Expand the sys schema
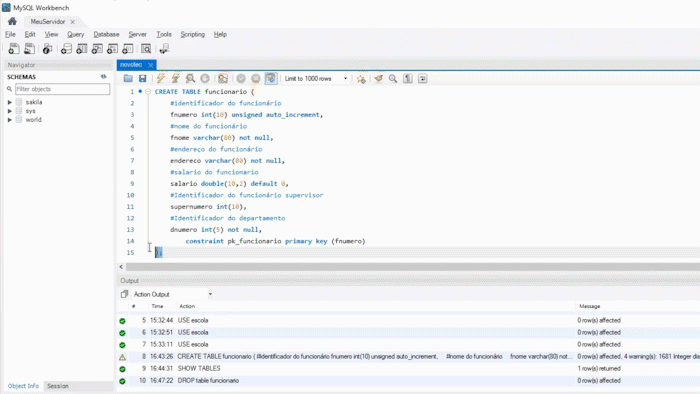 pyautogui.click(x=9, y=111)
